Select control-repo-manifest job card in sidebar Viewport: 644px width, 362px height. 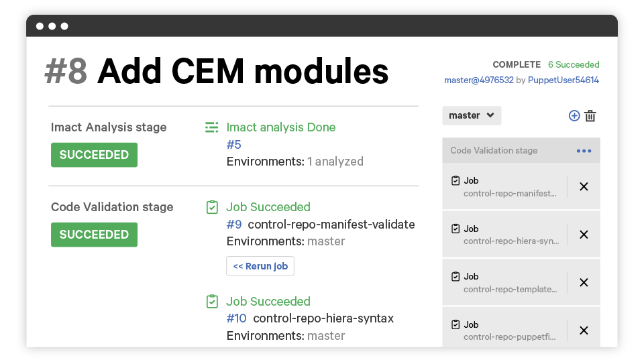coord(506,187)
